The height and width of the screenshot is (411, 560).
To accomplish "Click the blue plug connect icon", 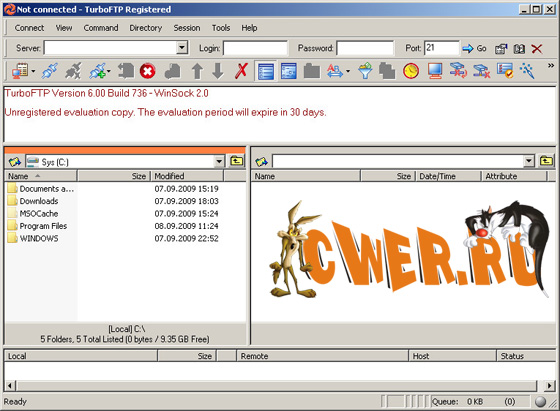I will point(50,71).
